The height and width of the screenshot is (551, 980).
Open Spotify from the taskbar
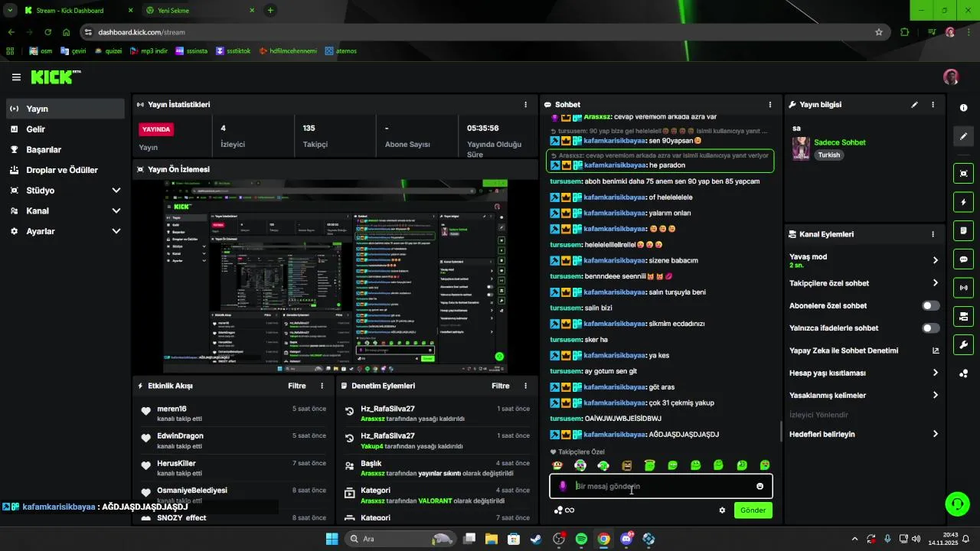point(581,539)
